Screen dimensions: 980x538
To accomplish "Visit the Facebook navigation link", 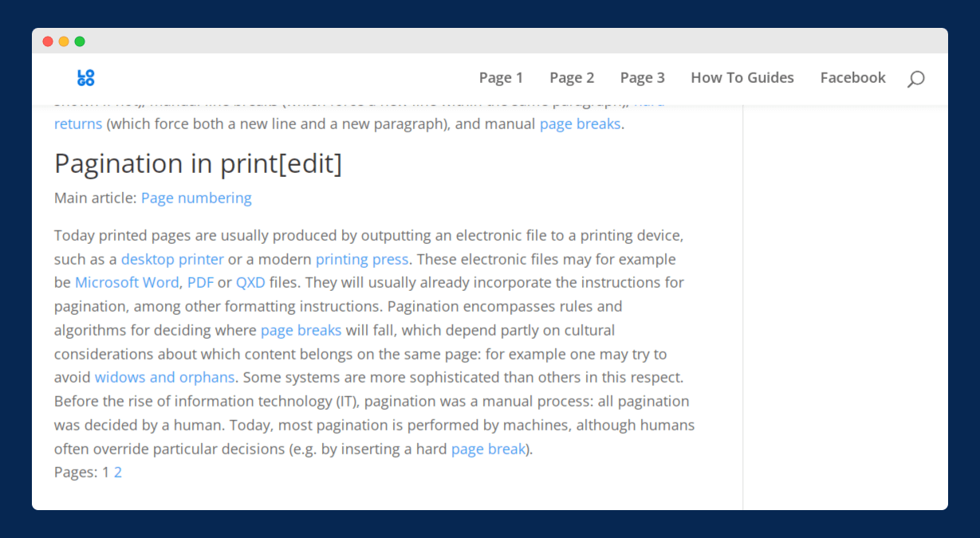I will 852,77.
